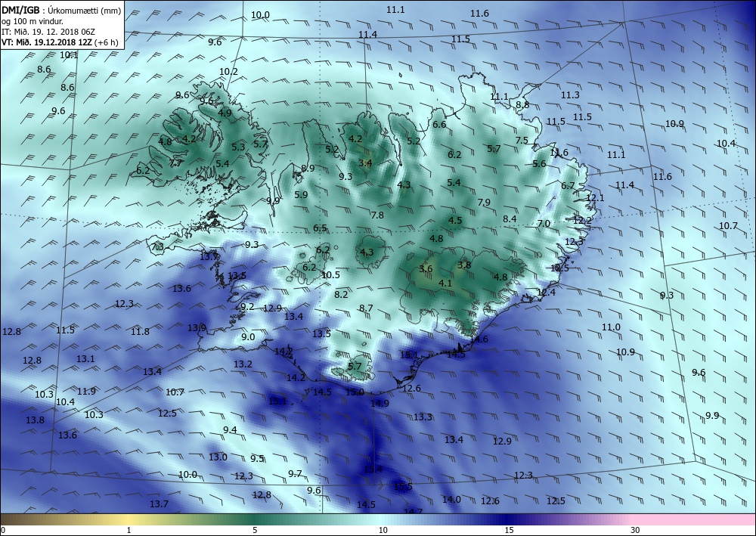The height and width of the screenshot is (536, 756).
Task: Click the 3.4 value in north Iceland
Action: [365, 163]
